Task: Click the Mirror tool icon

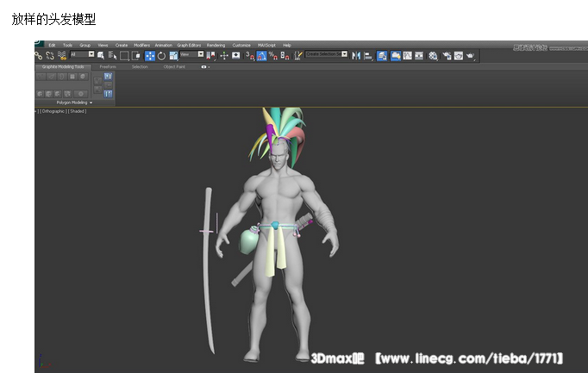Action: 357,55
